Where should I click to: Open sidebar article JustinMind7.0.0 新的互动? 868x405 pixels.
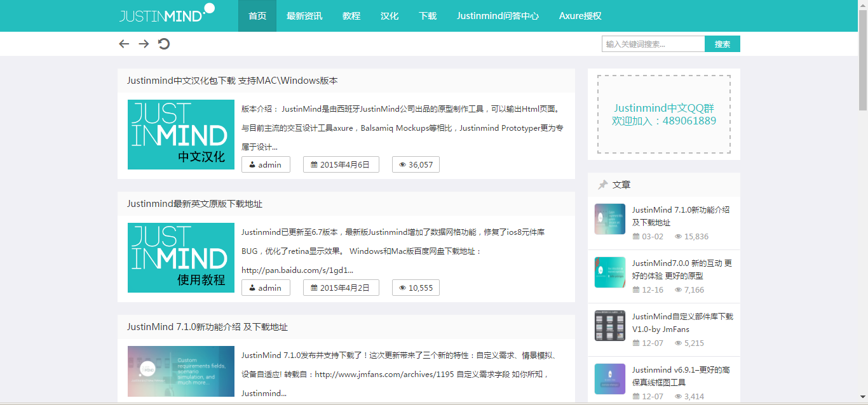pos(682,269)
